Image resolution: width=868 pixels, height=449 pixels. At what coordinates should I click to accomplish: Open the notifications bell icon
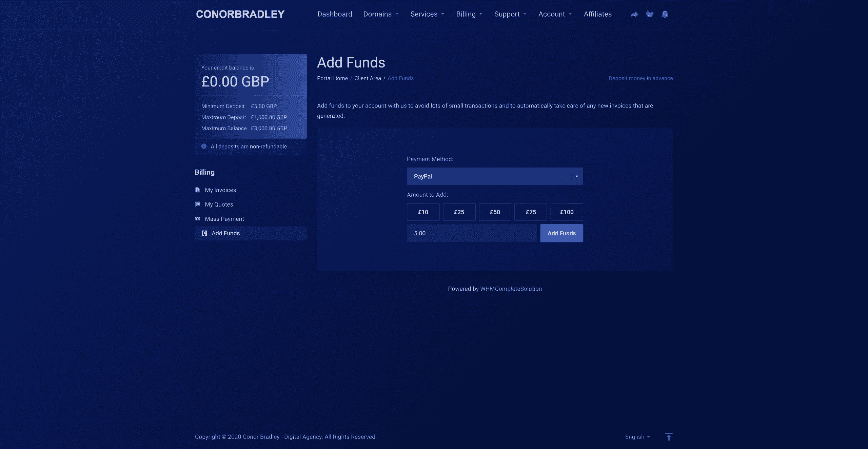665,14
